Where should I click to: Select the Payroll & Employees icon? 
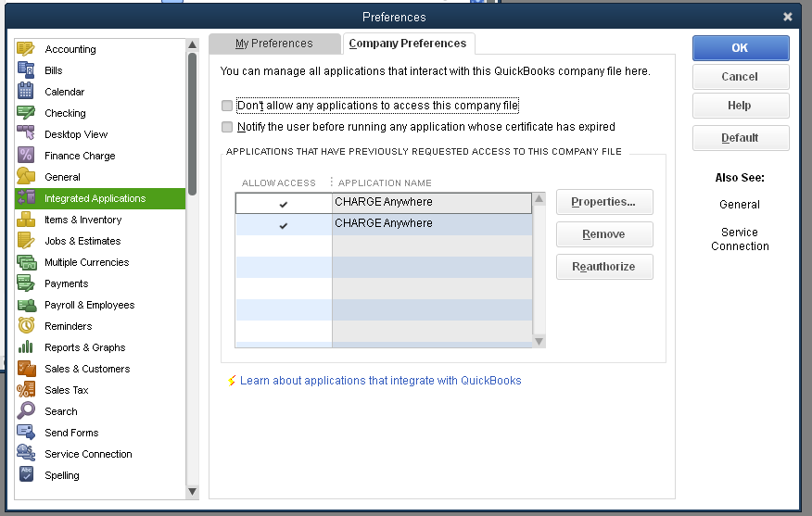coord(26,305)
